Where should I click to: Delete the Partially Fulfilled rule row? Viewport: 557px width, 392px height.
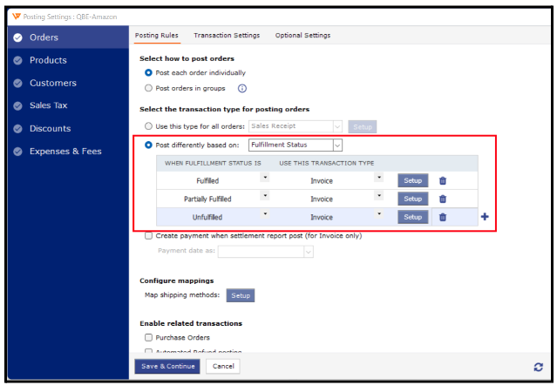click(x=443, y=199)
